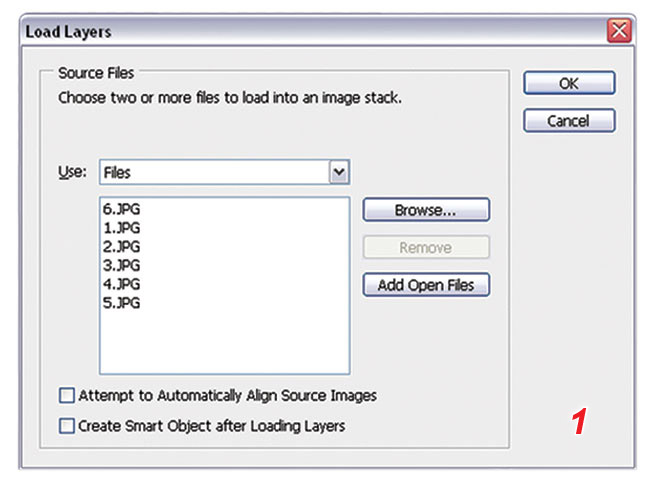Click the greyed-out Remove button
The width and height of the screenshot is (650, 488).
[426, 248]
